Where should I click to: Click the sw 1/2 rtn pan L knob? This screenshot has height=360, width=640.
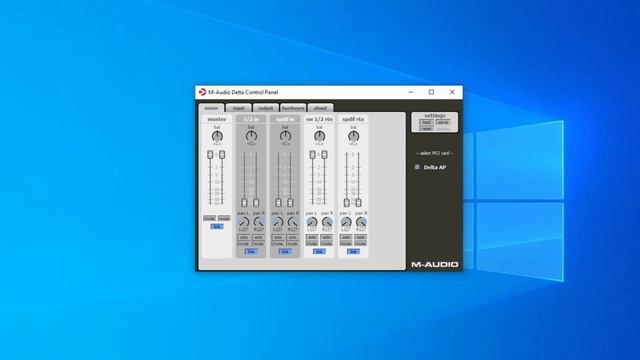[x=312, y=222]
